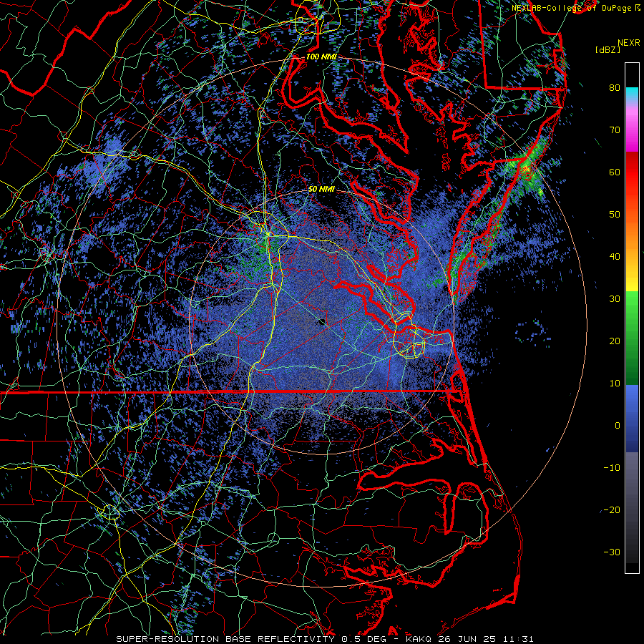This screenshot has height=644, width=644.
Task: Pick the red segment of the color bar
Action: pyautogui.click(x=632, y=172)
